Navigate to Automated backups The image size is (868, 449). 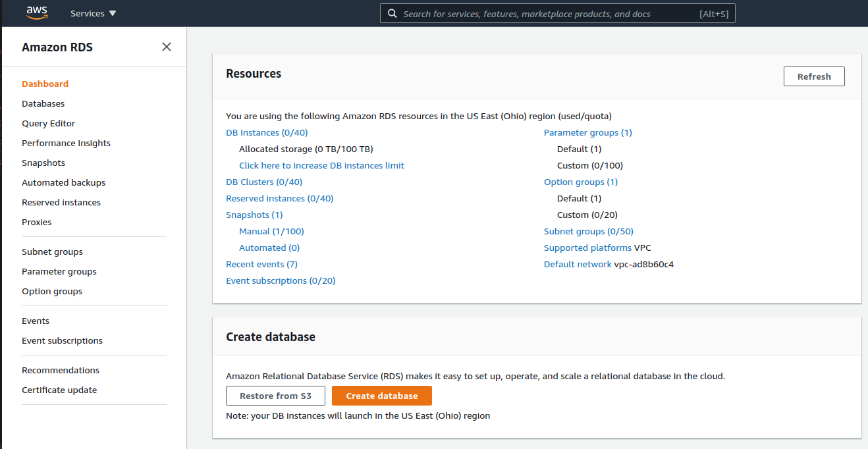click(63, 182)
